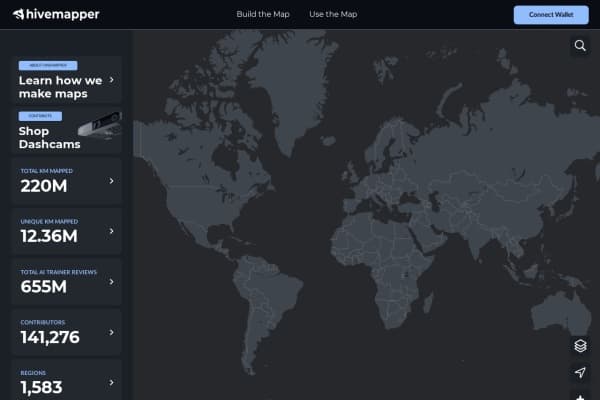Expand the chevron next to Learn how we make maps

coord(111,80)
